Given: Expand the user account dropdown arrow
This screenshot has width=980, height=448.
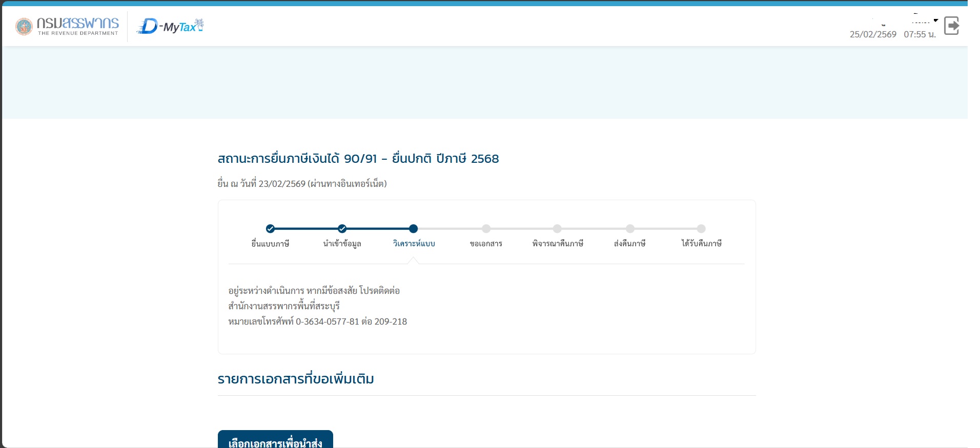Looking at the screenshot, I should point(936,20).
